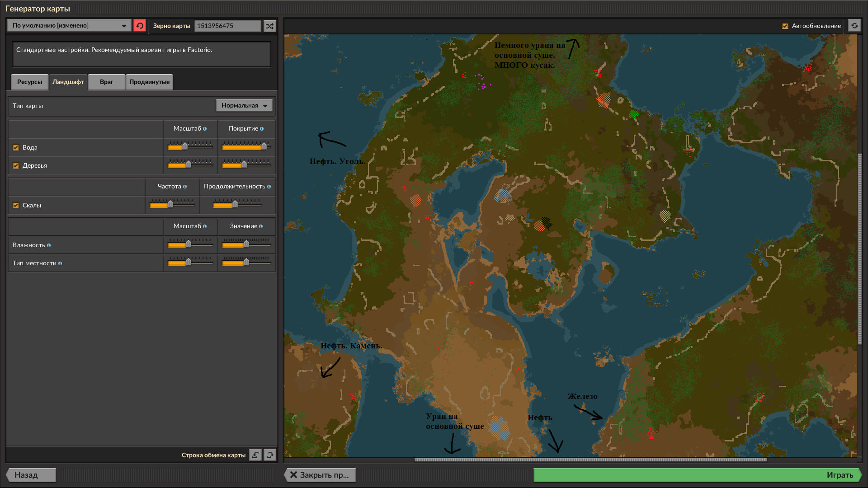This screenshot has height=488, width=868.
Task: Disable the Деревья checkbox
Action: 16,166
